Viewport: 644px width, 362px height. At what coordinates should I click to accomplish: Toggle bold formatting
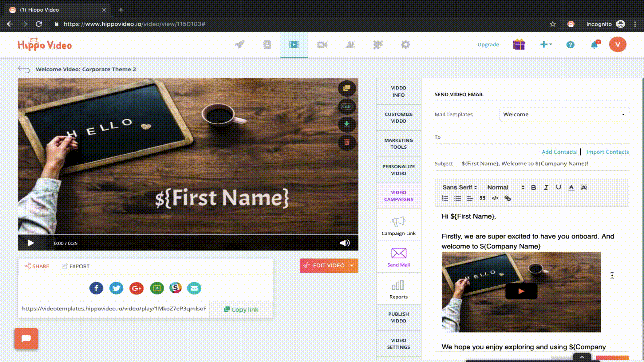(x=533, y=187)
